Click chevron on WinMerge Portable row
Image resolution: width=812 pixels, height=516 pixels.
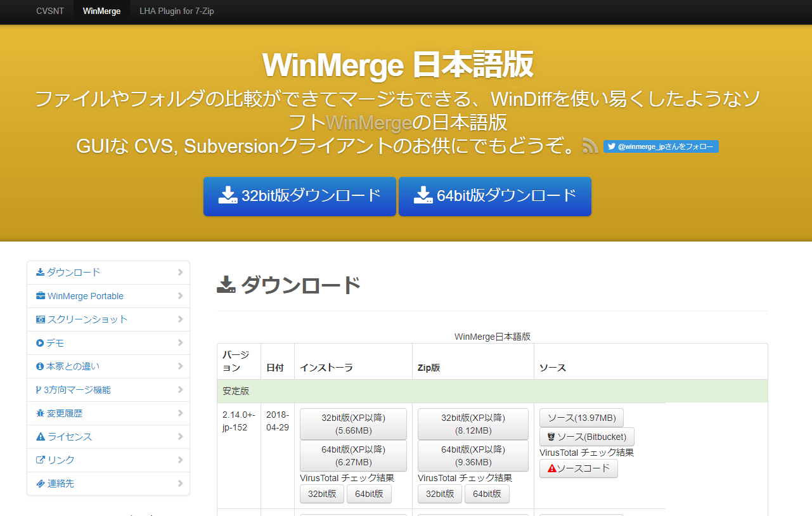point(180,296)
